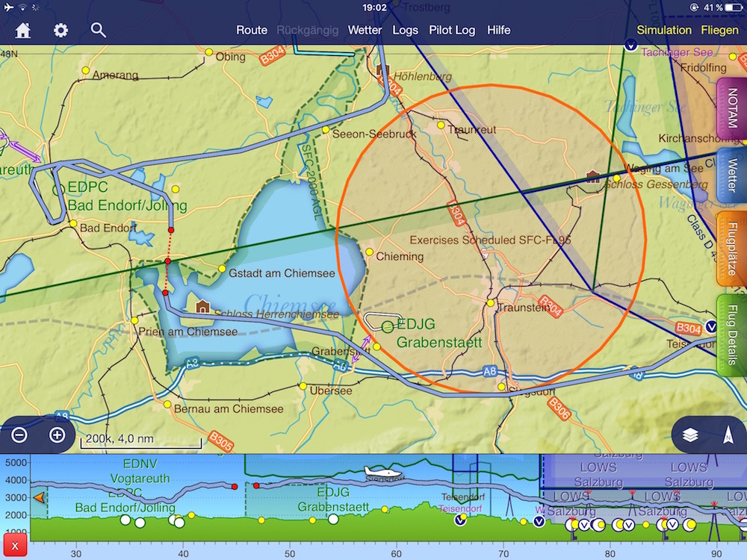This screenshot has height=560, width=747.
Task: Select the EDJG Grabenstaett airfield symbol
Action: point(387,326)
